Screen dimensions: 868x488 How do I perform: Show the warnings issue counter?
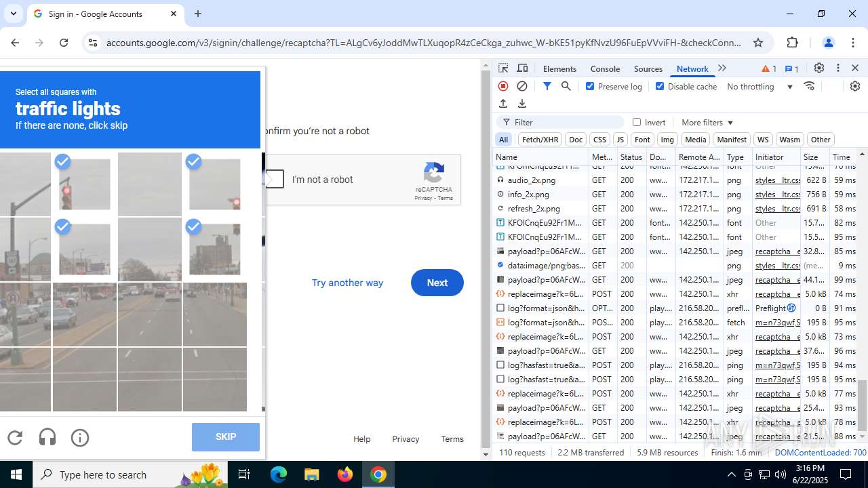coord(769,68)
